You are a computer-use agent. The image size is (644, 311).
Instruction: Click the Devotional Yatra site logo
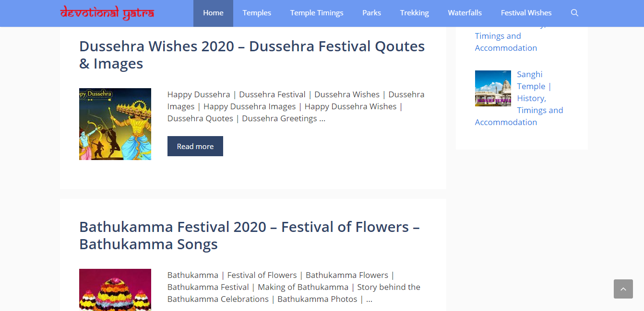[x=107, y=13]
